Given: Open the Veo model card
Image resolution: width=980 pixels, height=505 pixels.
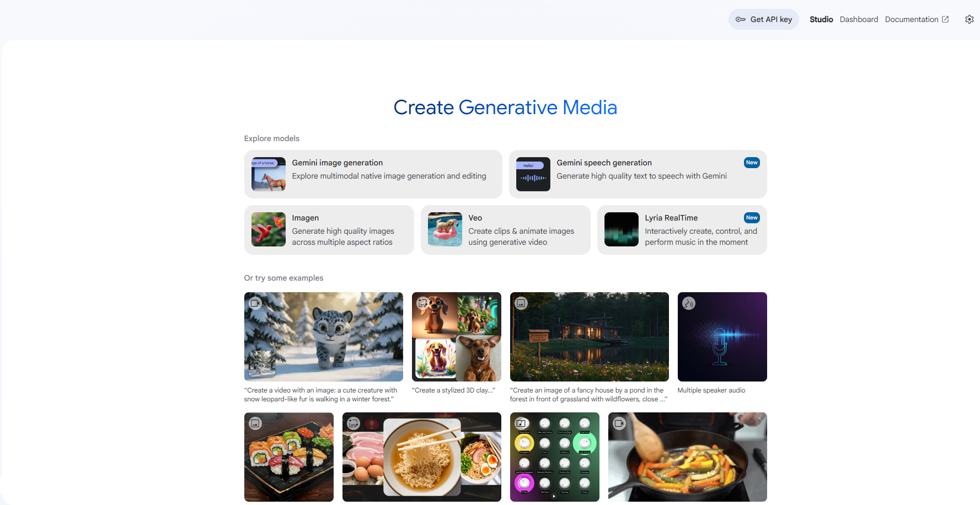Looking at the screenshot, I should (506, 230).
